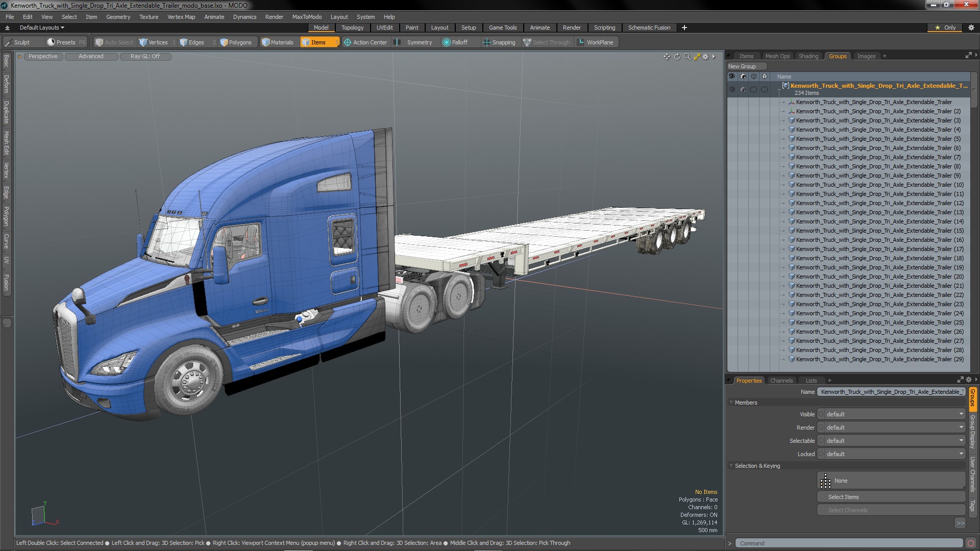
Task: Open the Visible default dropdown
Action: 891,414
